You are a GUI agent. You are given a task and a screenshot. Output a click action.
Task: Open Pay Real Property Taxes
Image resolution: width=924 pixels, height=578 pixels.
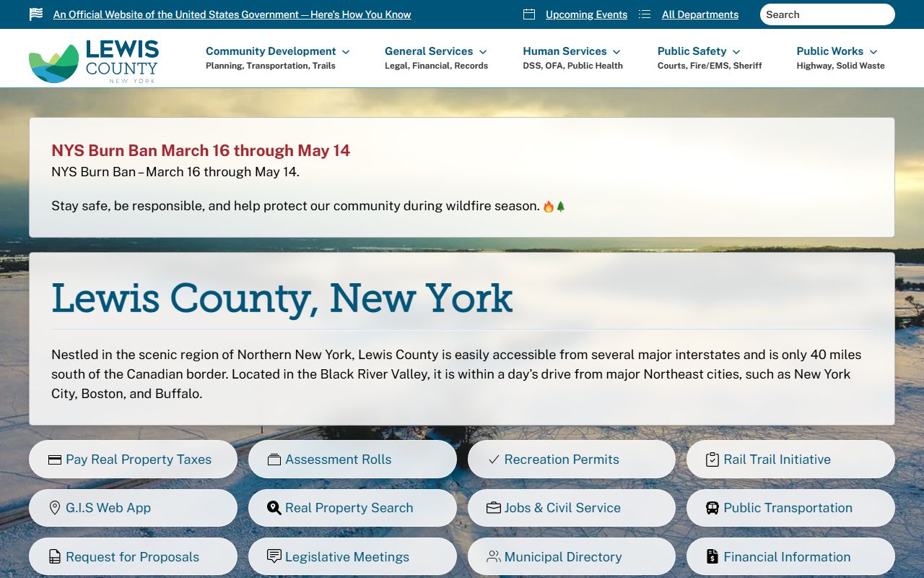tap(133, 460)
